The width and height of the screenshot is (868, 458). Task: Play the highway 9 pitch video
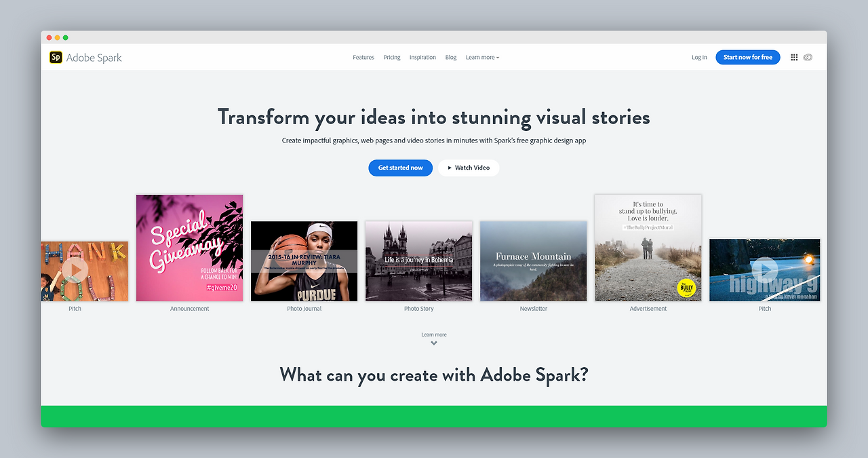pos(764,270)
